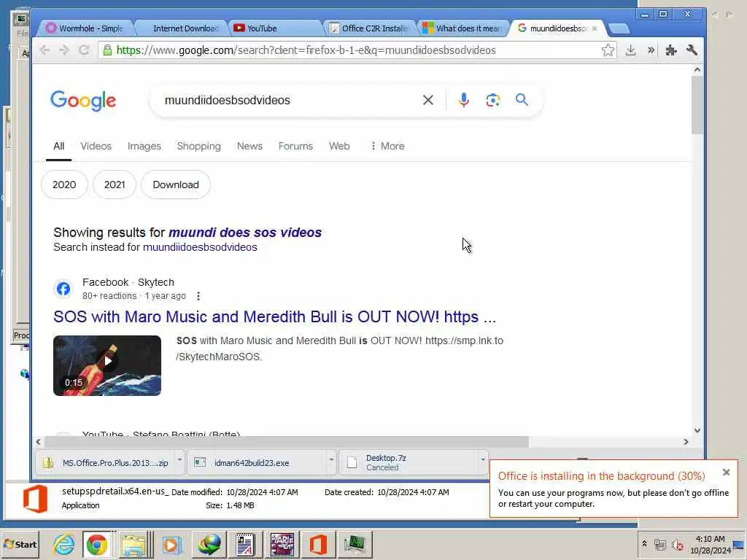The height and width of the screenshot is (560, 747).
Task: Open dropdown for MS.Office.Pro.Plus.2013 zip download
Action: [x=179, y=460]
